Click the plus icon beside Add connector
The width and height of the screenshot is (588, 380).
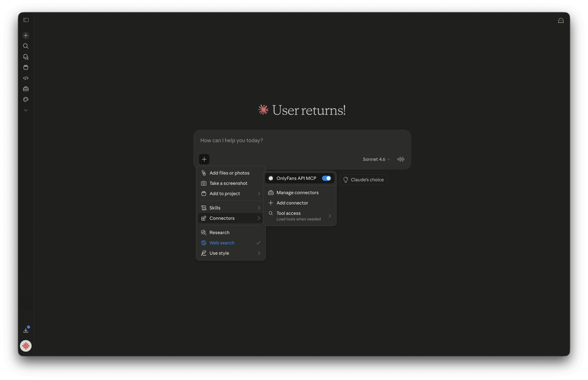pyautogui.click(x=271, y=203)
